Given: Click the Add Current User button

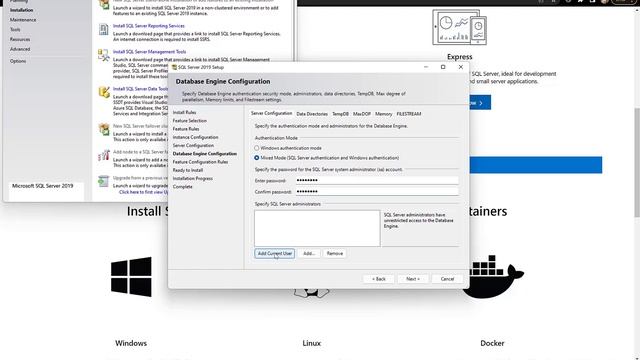Looking at the screenshot, I should [275, 253].
